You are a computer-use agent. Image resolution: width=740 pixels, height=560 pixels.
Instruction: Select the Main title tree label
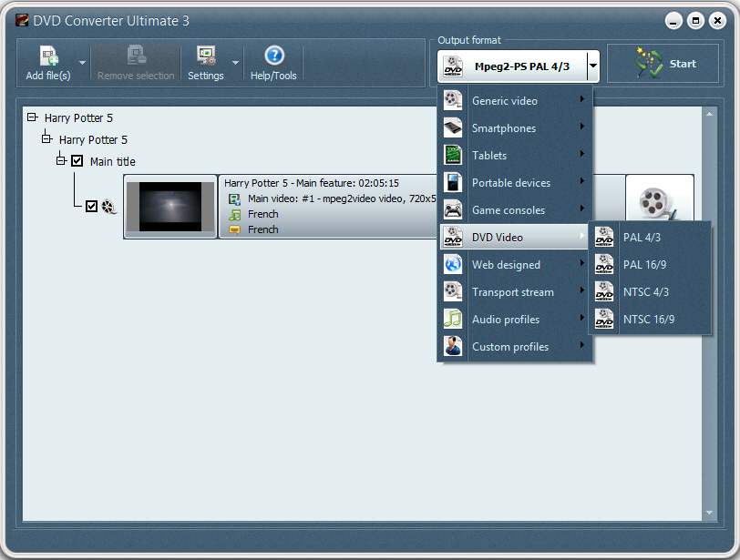click(x=113, y=162)
